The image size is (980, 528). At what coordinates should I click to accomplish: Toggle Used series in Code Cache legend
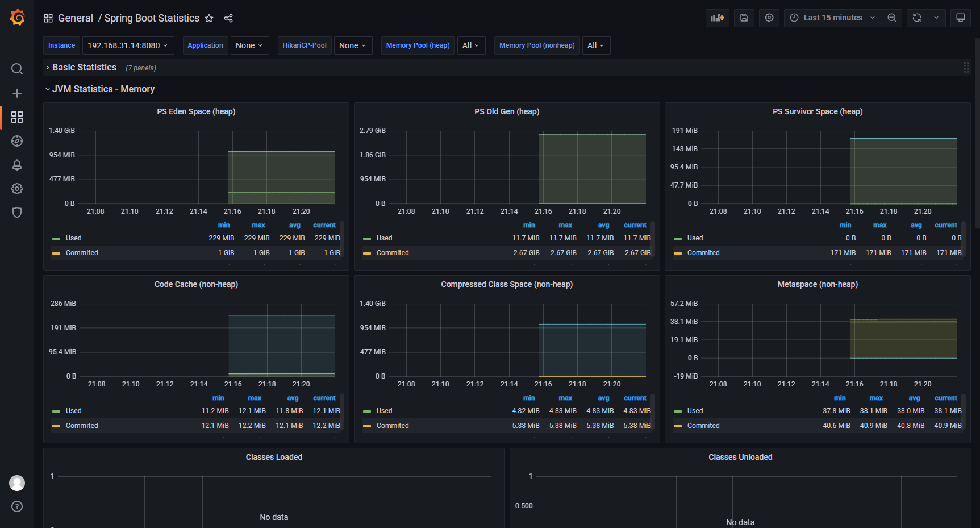(x=73, y=411)
